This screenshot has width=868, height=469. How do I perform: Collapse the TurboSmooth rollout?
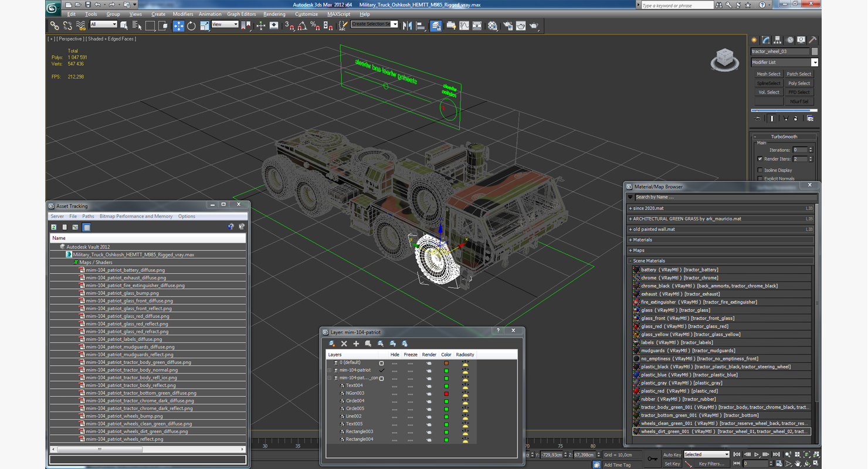[784, 137]
